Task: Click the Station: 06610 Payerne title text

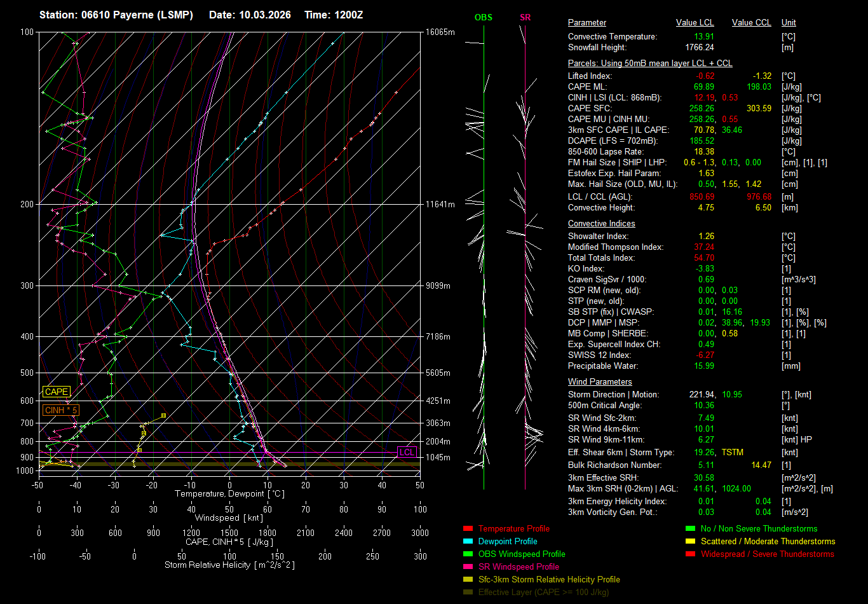Action: 116,15
